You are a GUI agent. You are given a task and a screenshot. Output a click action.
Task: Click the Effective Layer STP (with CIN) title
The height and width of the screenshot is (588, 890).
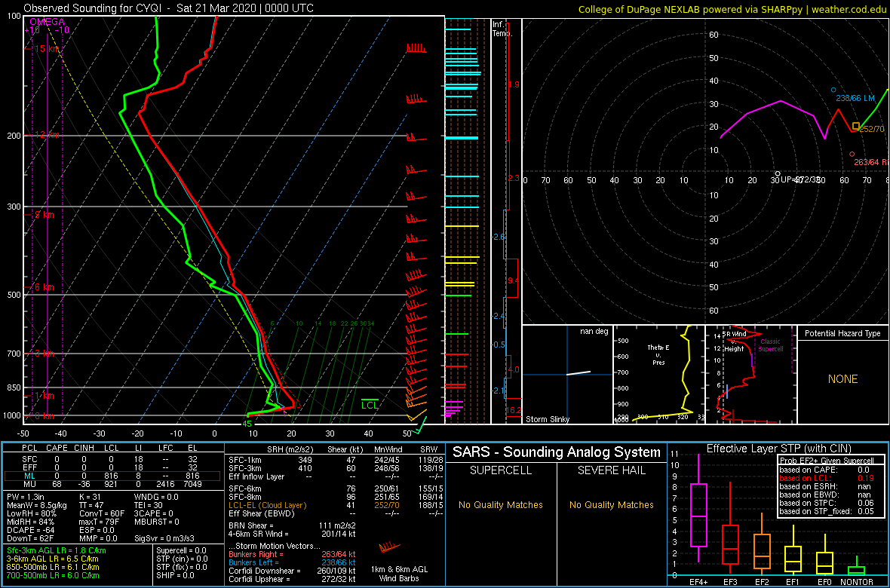pos(778,449)
